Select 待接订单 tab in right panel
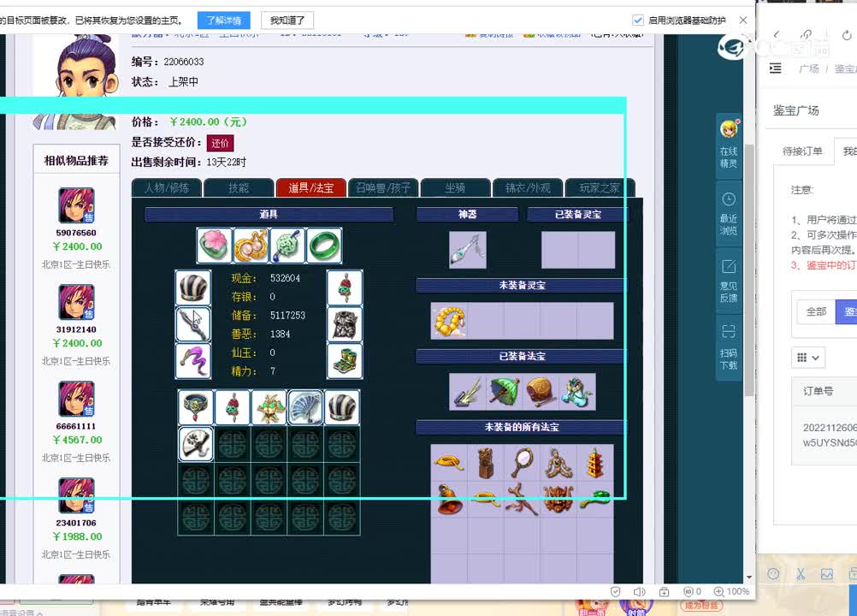 tap(801, 151)
